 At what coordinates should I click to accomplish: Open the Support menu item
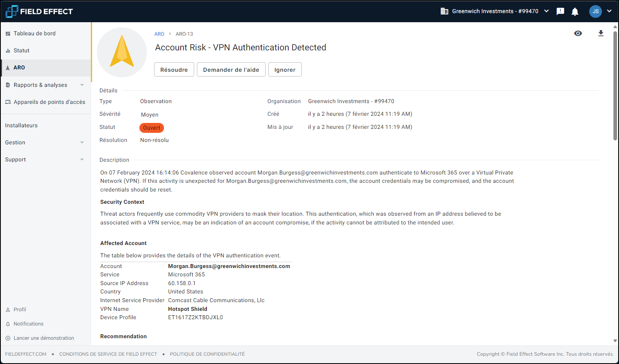tap(15, 159)
